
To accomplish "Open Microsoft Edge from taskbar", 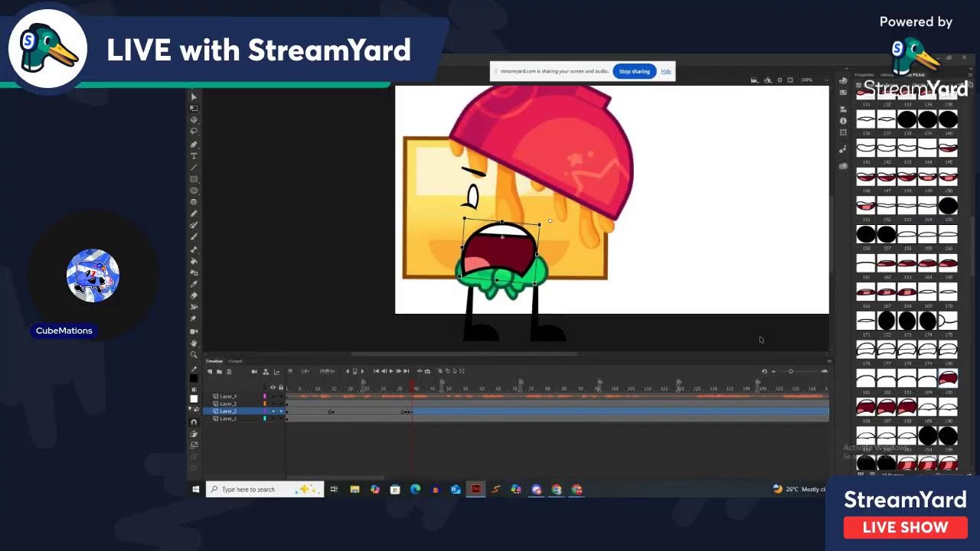I will point(415,489).
